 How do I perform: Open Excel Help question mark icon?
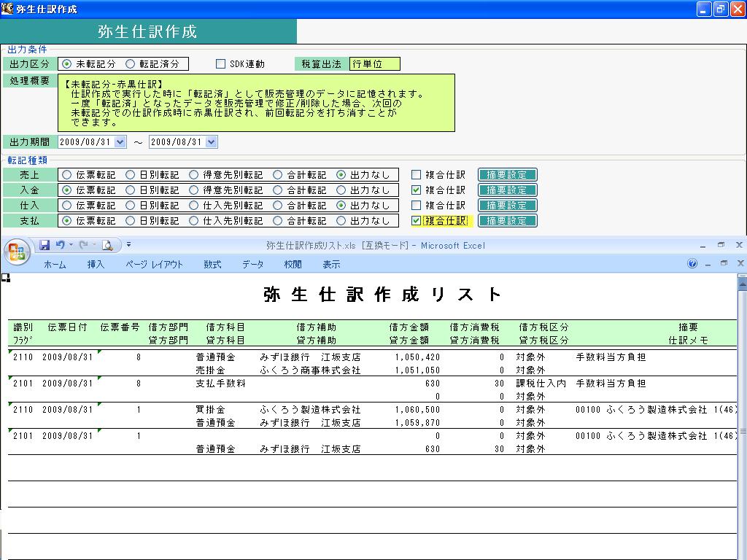pos(692,263)
